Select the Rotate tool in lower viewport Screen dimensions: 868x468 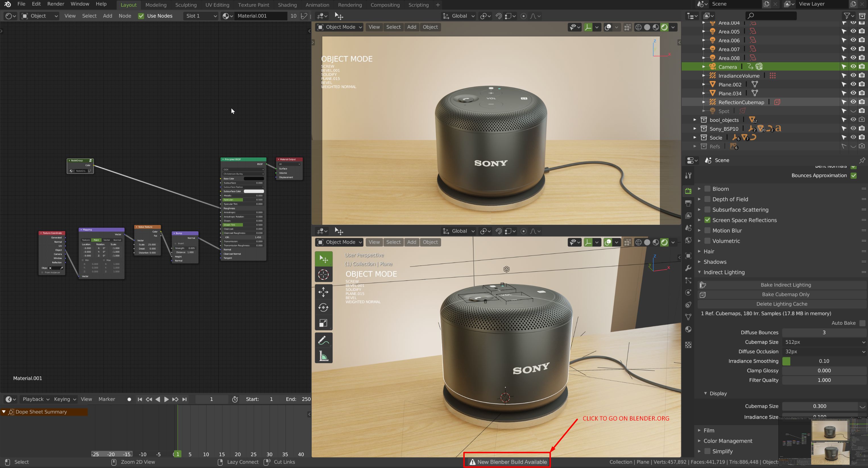323,307
